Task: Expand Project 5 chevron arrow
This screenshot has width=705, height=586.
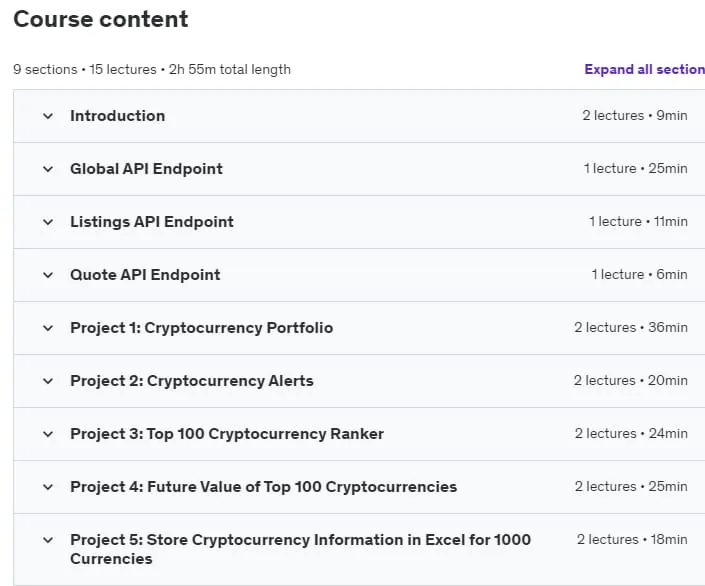Action: click(x=48, y=540)
